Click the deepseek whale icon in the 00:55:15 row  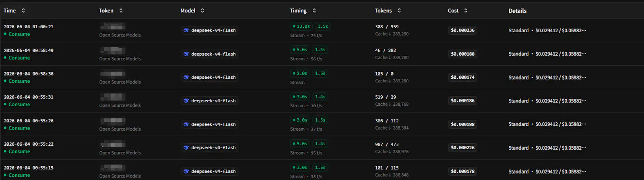tap(186, 171)
